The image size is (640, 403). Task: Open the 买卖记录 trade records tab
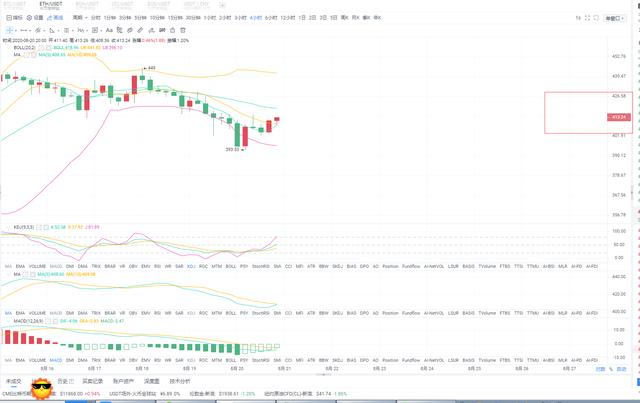[x=93, y=381]
